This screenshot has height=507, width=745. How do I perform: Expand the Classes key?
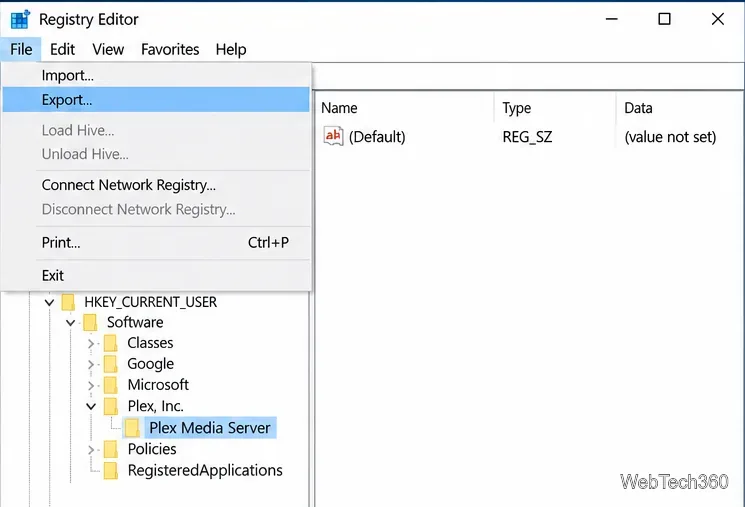click(91, 344)
